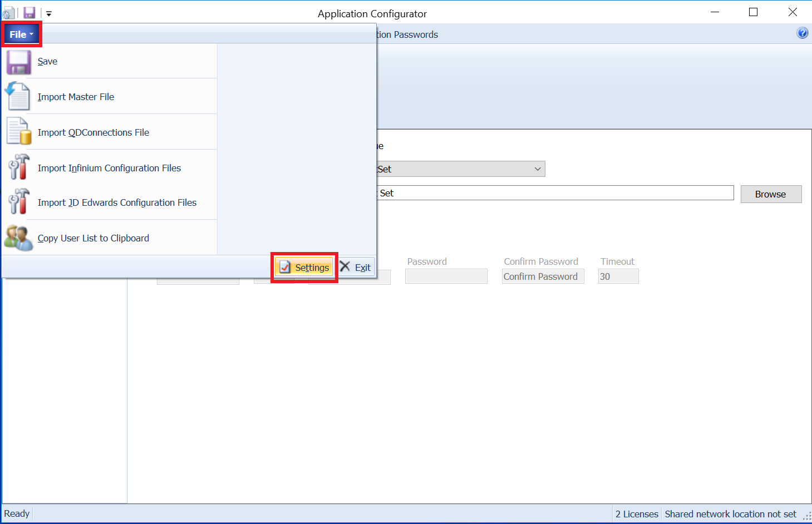
Task: Click the Browse button
Action: 771,194
